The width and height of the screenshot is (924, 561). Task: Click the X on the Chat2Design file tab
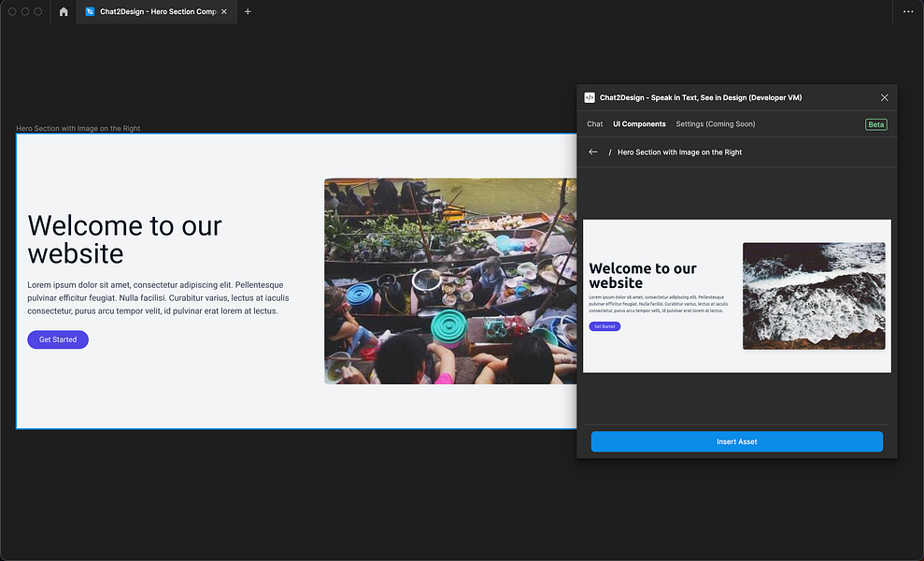click(222, 11)
